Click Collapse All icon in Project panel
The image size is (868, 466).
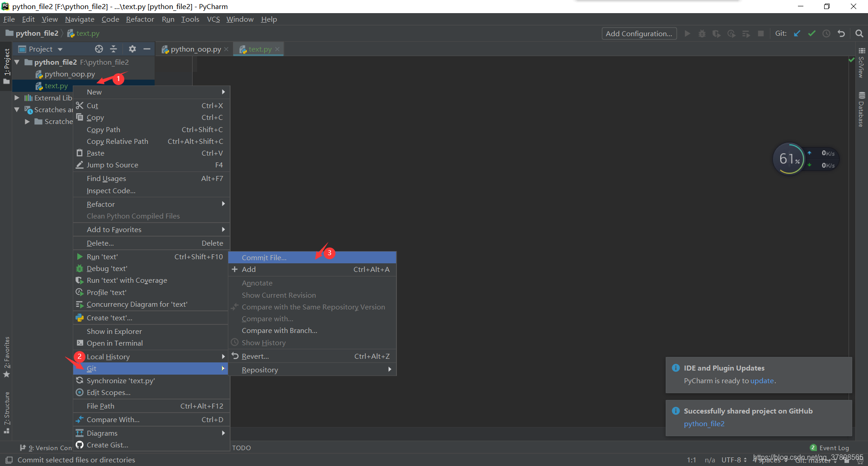113,49
